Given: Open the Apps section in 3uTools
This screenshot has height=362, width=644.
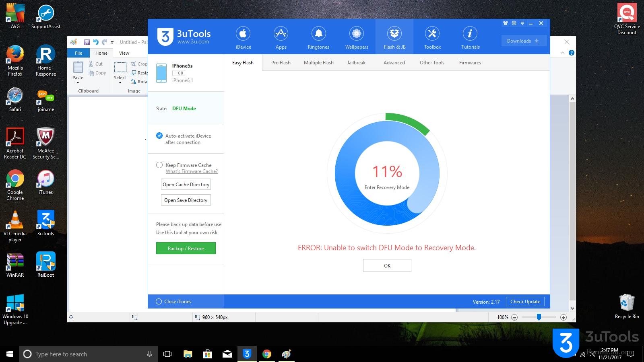Looking at the screenshot, I should 281,38.
